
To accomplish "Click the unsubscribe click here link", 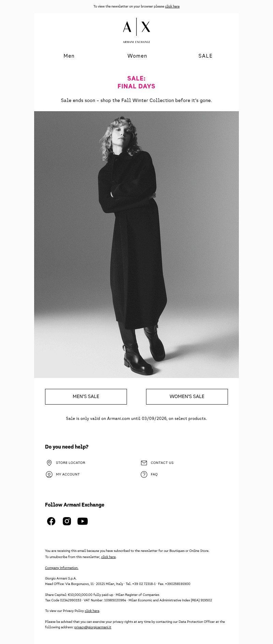I will (109, 557).
